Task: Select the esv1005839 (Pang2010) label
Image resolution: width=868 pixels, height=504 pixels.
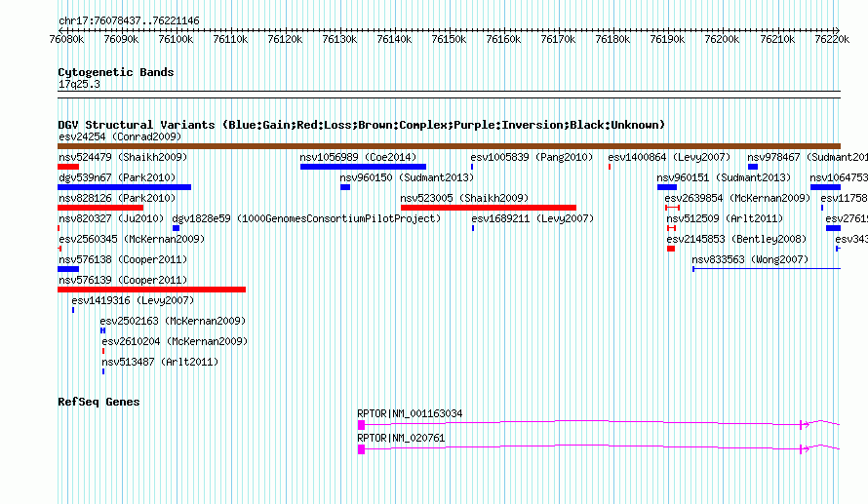Action: pos(532,157)
